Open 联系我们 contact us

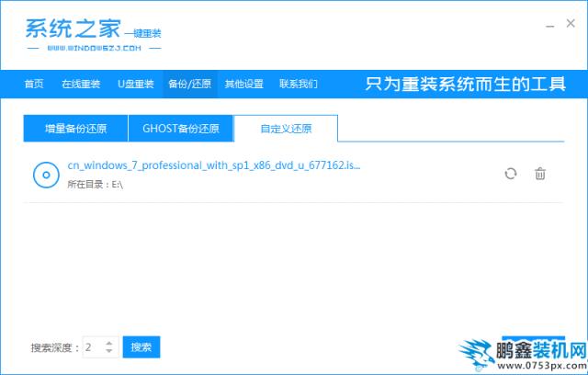tap(298, 84)
